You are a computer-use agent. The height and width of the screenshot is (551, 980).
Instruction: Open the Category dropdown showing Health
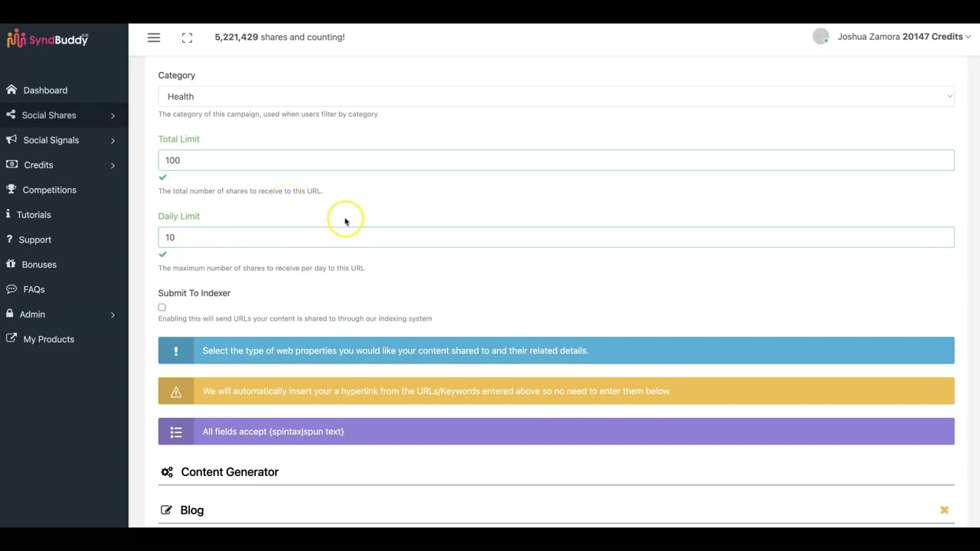(556, 96)
